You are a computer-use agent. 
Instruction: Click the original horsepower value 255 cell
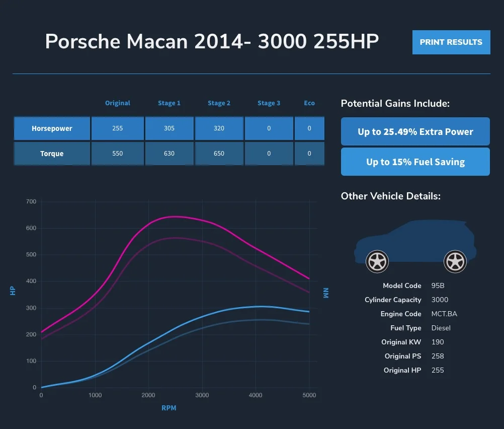[x=118, y=128]
